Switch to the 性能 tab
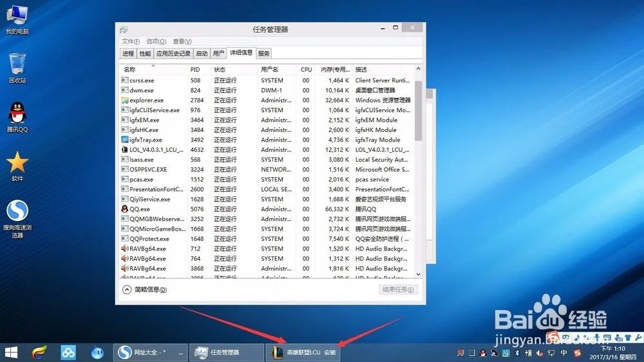Image resolution: width=644 pixels, height=362 pixels. pos(145,53)
